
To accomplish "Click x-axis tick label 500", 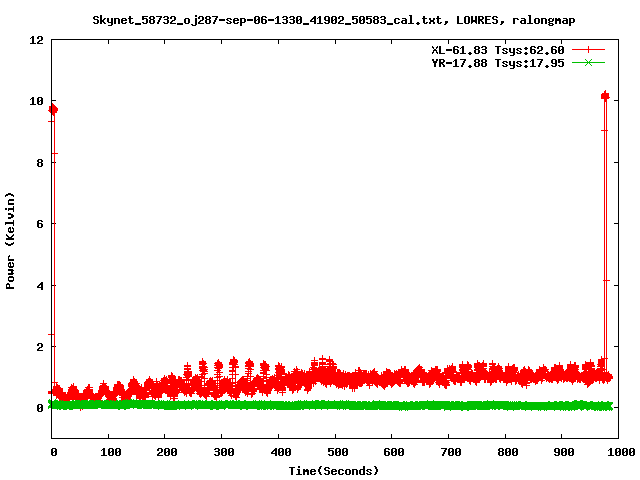I will pos(338,452).
